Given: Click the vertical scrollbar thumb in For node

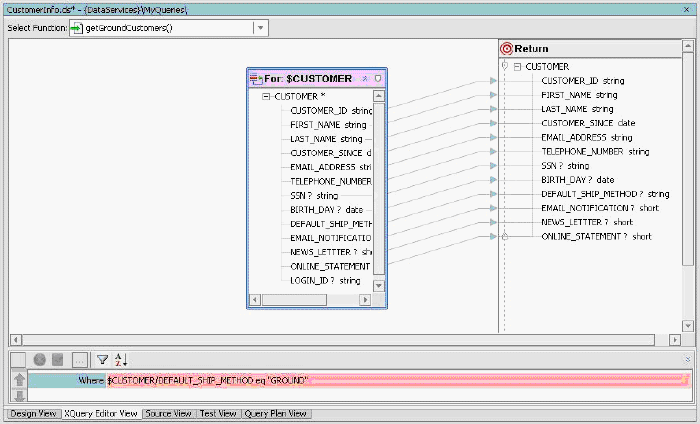Looking at the screenshot, I should click(x=379, y=188).
